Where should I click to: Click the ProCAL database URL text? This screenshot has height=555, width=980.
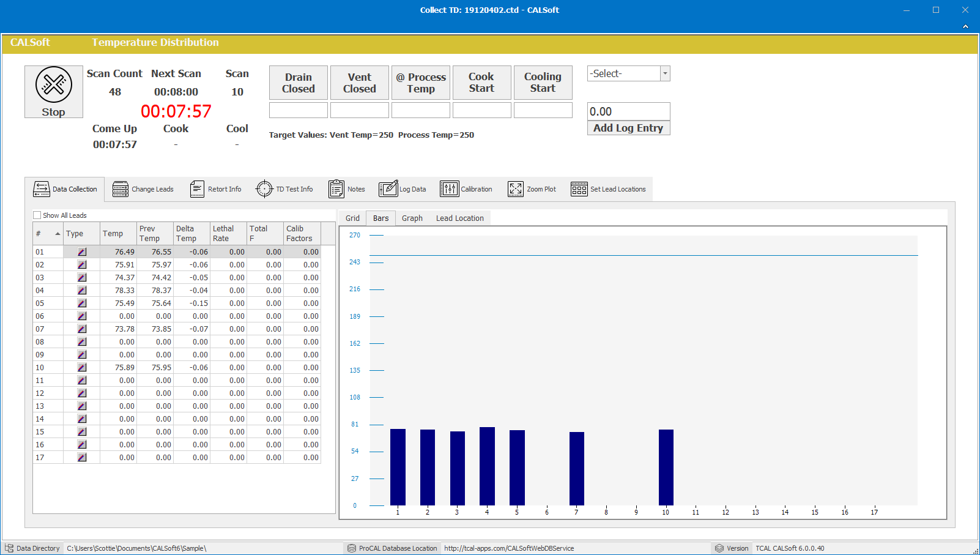pos(509,548)
